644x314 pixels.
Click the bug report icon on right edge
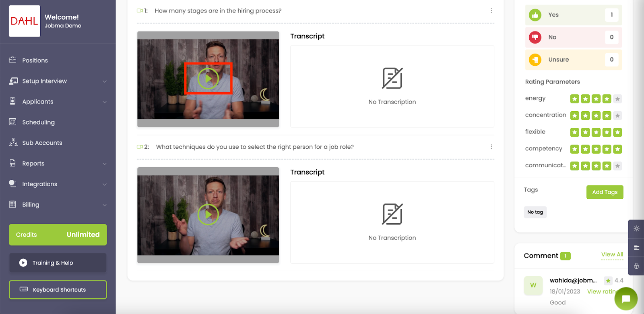coord(636,266)
